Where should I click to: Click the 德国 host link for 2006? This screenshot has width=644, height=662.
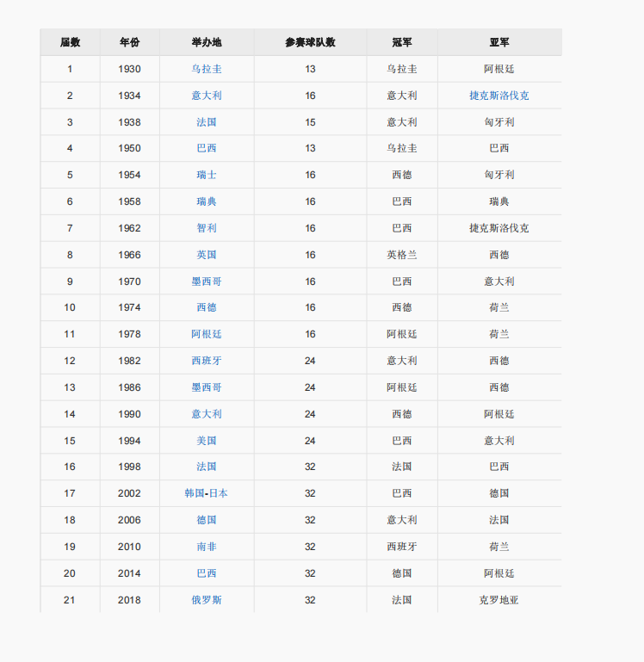pos(207,520)
